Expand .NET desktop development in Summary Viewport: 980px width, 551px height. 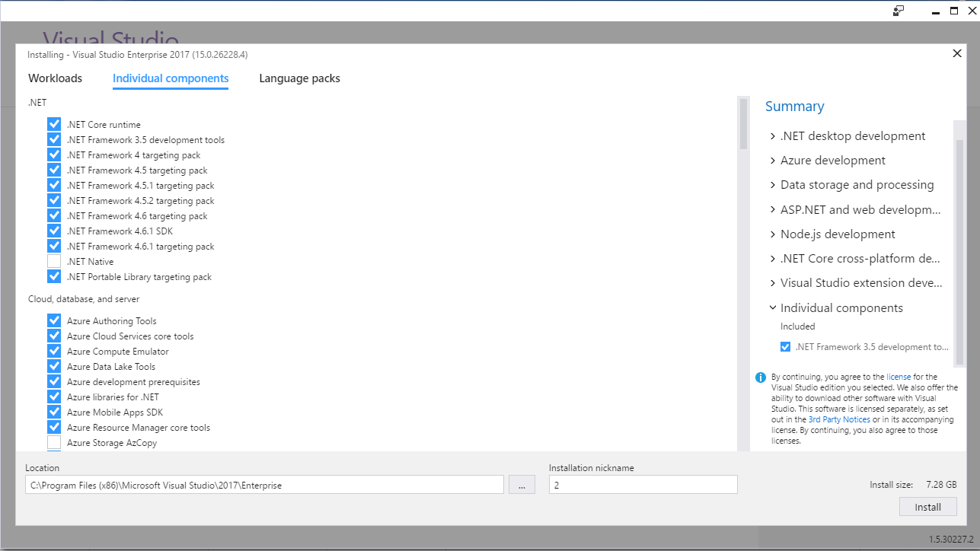[773, 136]
